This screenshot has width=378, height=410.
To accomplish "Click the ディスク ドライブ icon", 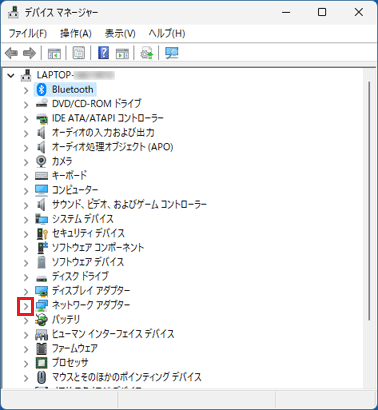I will pyautogui.click(x=41, y=278).
